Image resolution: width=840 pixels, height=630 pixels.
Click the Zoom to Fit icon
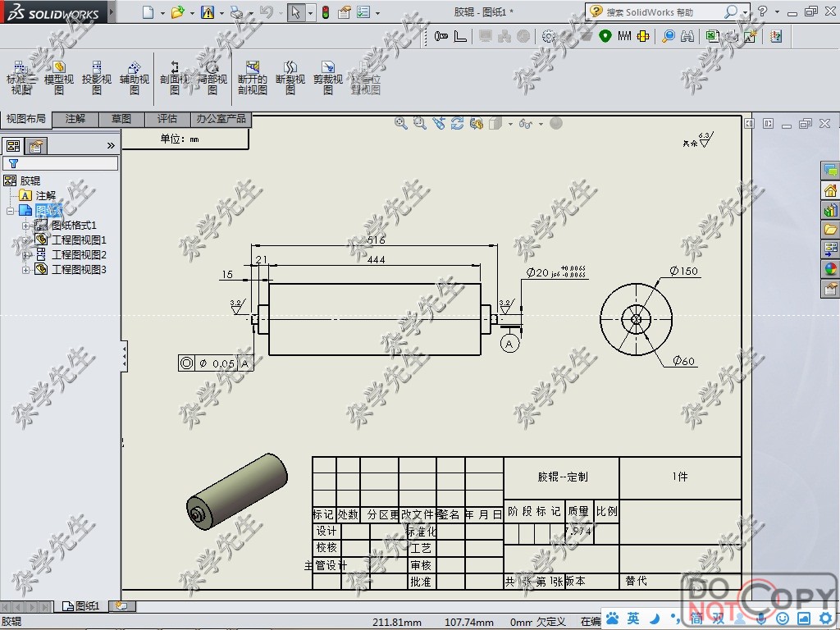tap(400, 123)
